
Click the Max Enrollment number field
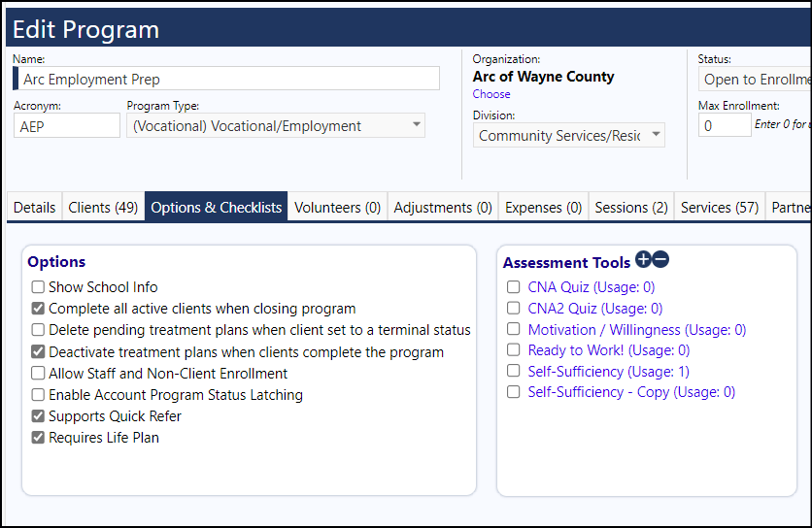(x=725, y=125)
